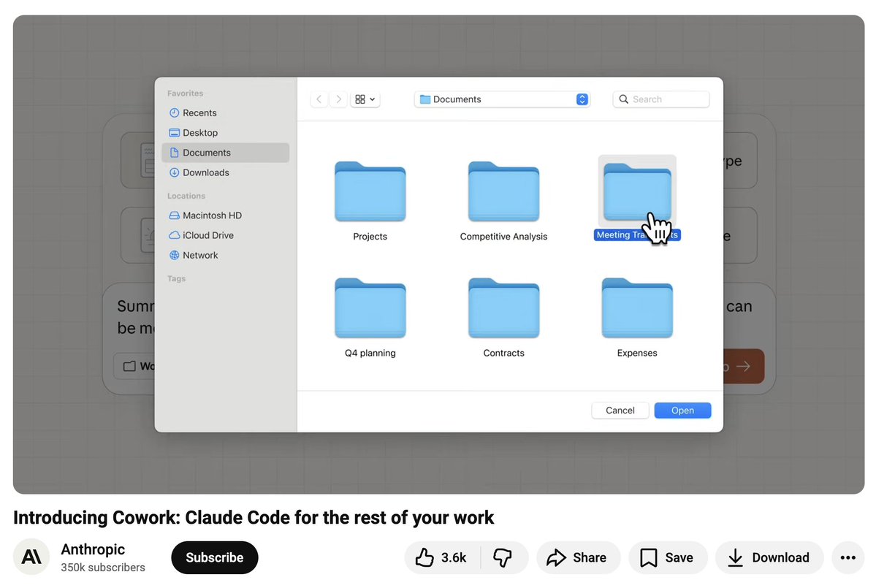Click the blue Open button
Image resolution: width=876 pixels, height=588 pixels.
tap(682, 411)
